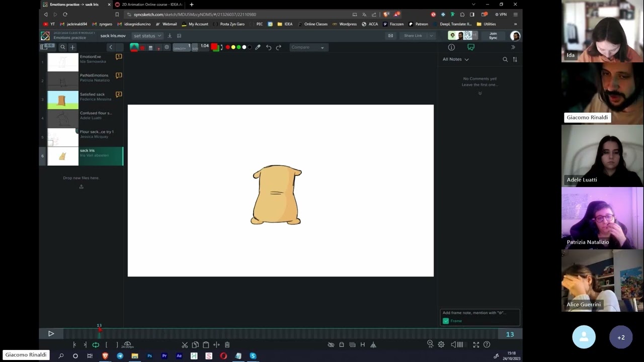Delete drawings with trash icon
644x362 pixels.
pyautogui.click(x=227, y=345)
